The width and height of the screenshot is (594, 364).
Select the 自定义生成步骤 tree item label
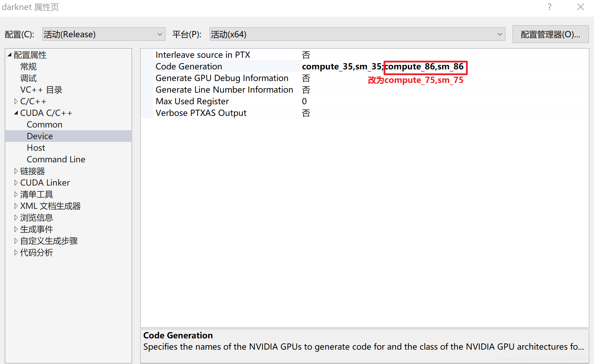pos(49,241)
